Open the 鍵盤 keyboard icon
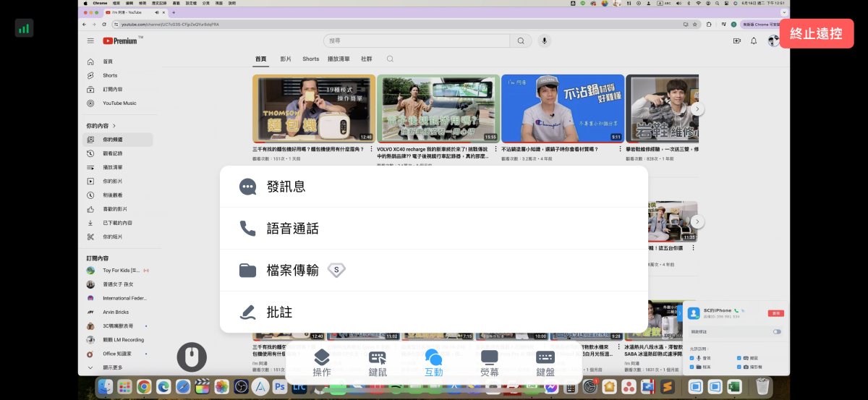The height and width of the screenshot is (400, 868). point(545,362)
